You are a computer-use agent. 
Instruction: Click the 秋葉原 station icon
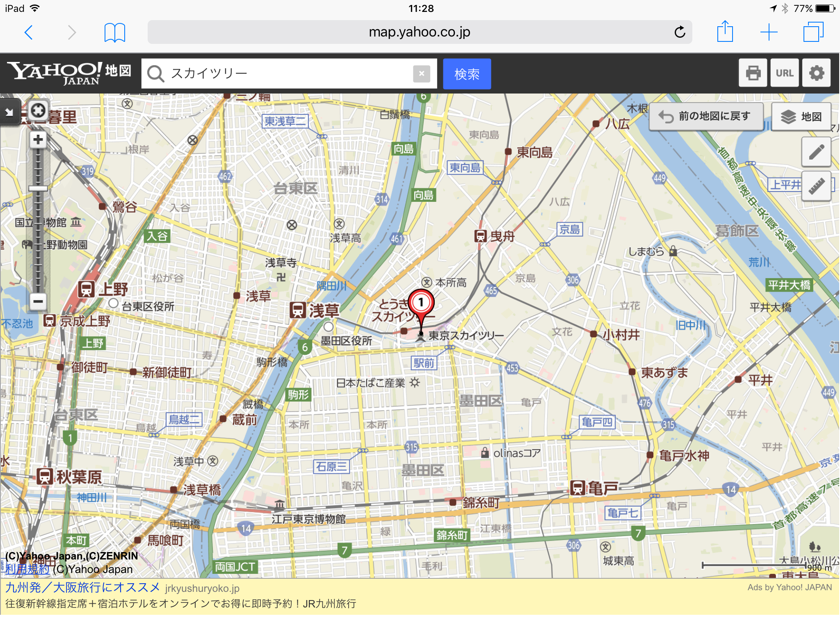tap(44, 477)
